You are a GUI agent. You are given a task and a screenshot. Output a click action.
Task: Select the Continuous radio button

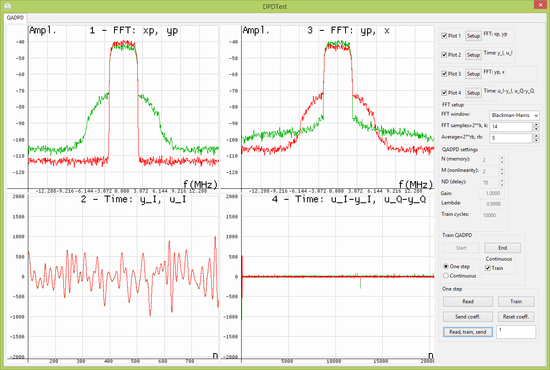(x=446, y=276)
